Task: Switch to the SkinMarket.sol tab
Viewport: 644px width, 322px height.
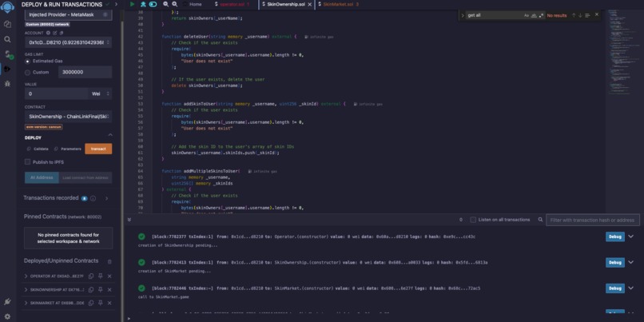Action: click(339, 4)
